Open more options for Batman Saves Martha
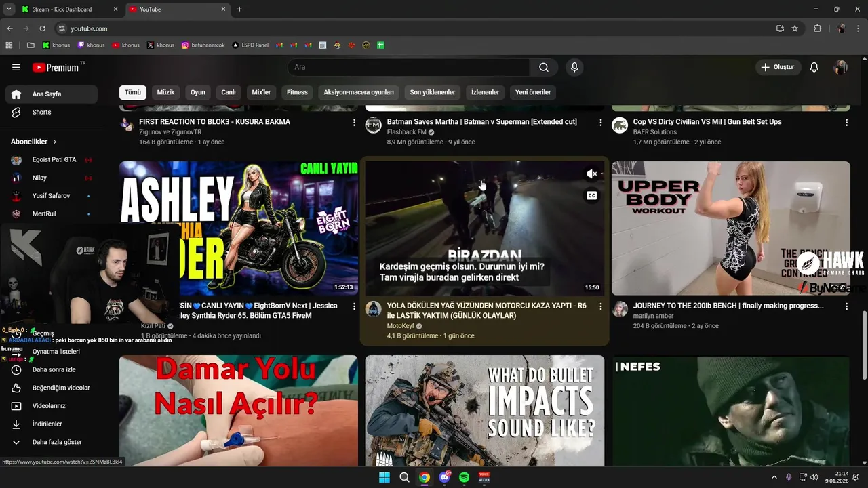This screenshot has height=488, width=868. tap(600, 123)
